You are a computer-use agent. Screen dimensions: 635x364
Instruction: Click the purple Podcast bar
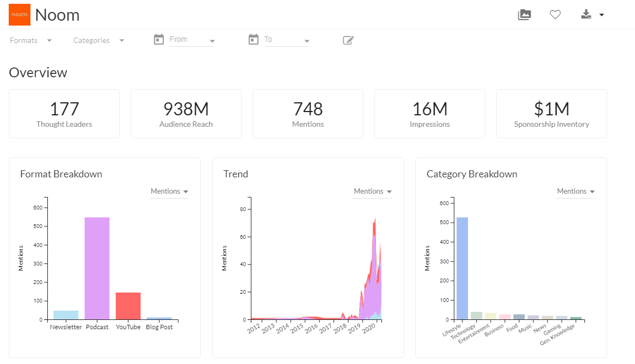(97, 268)
